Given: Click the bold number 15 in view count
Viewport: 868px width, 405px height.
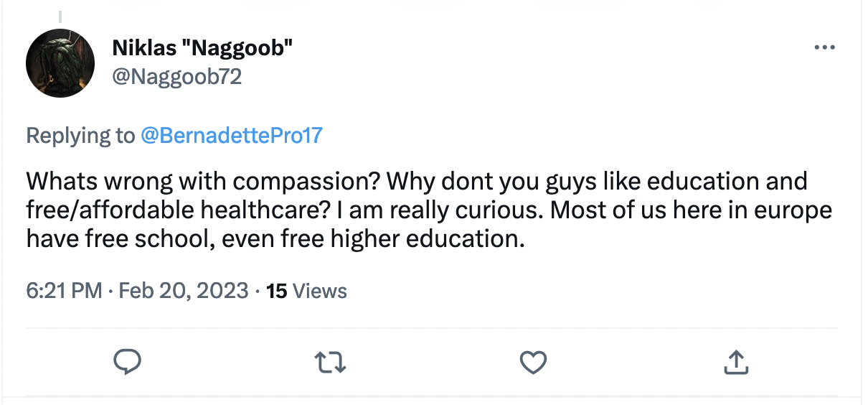Looking at the screenshot, I should coord(277,291).
